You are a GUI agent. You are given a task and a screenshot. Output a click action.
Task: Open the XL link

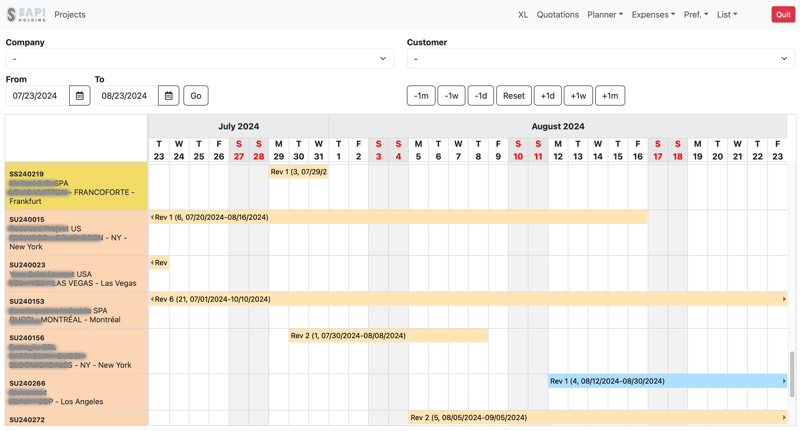(523, 15)
